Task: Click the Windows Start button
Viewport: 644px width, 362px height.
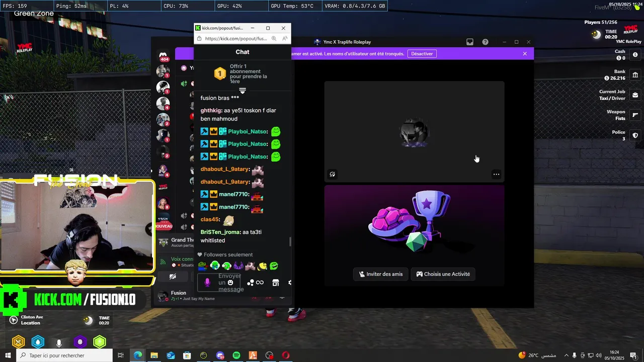Action: click(8, 355)
